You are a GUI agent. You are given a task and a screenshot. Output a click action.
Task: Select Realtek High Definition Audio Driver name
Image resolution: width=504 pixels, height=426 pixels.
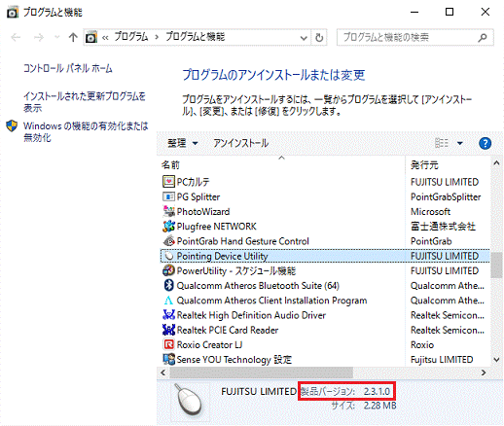tap(251, 315)
